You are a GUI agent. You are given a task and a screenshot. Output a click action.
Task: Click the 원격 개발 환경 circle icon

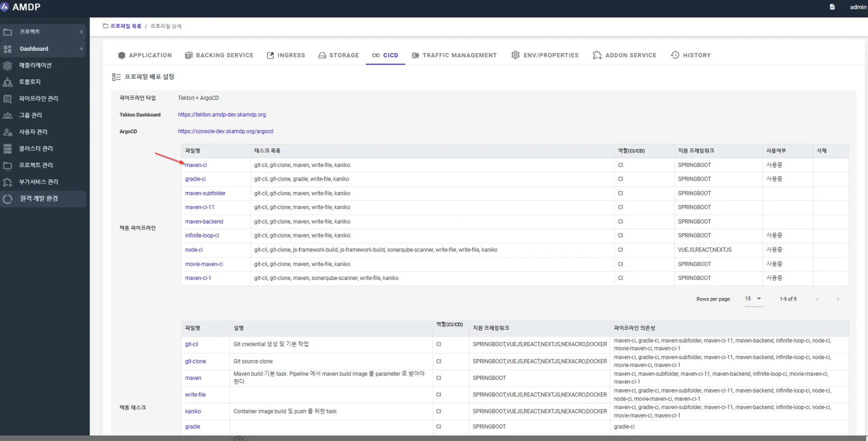pyautogui.click(x=8, y=199)
